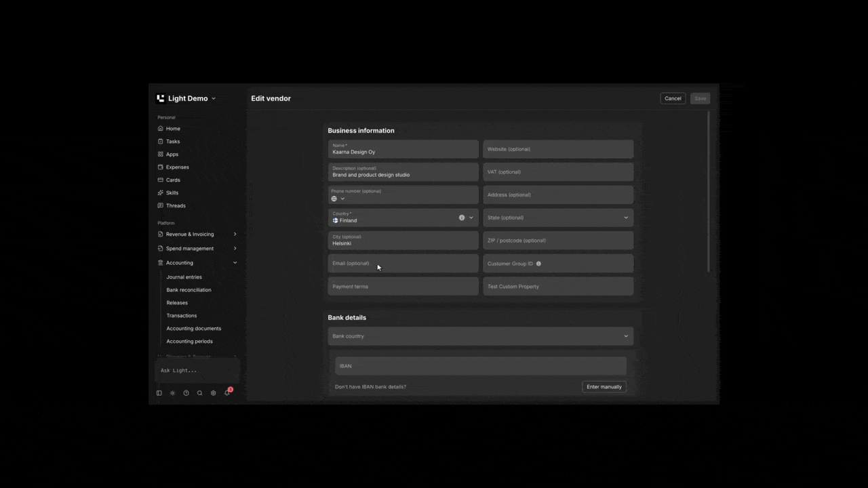Open help with the question mark icon
Image resolution: width=868 pixels, height=488 pixels.
tap(186, 393)
